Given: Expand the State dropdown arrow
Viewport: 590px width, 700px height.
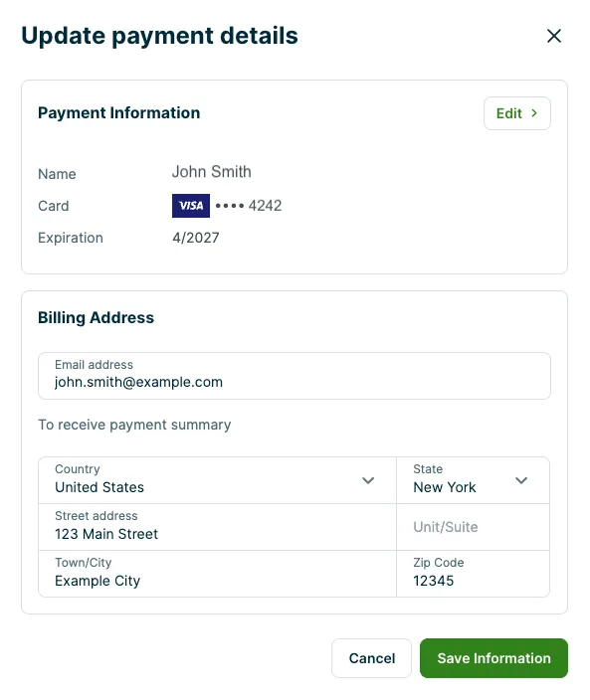Looking at the screenshot, I should pyautogui.click(x=521, y=480).
